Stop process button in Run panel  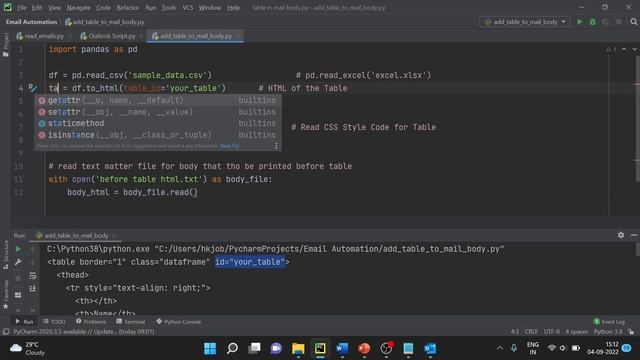(x=18, y=279)
